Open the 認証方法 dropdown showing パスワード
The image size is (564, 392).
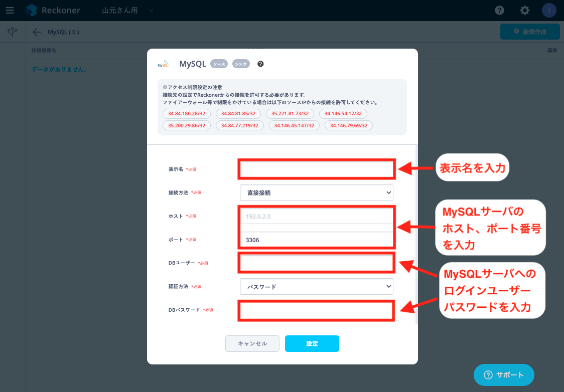point(317,287)
